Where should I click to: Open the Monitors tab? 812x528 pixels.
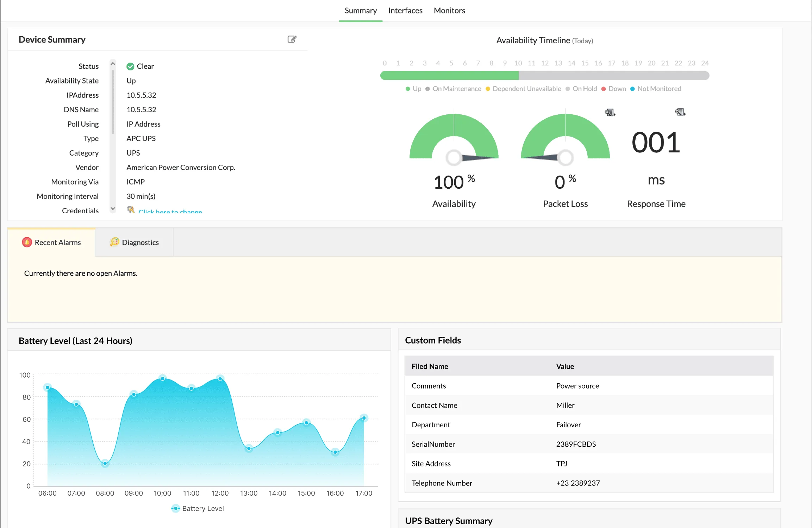pyautogui.click(x=449, y=10)
